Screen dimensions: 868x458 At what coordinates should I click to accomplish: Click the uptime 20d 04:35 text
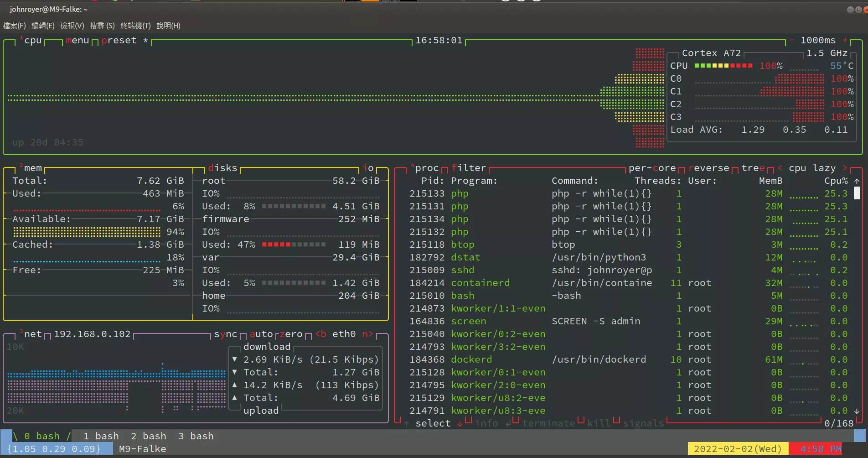(x=48, y=142)
